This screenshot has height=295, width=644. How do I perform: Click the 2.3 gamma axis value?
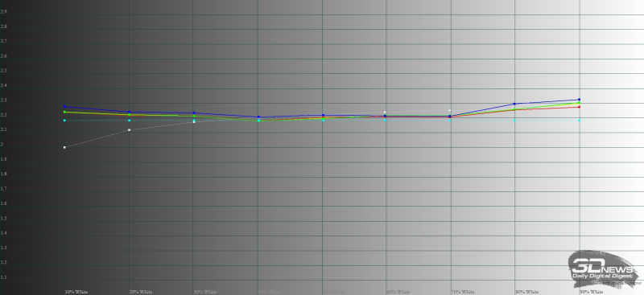pyautogui.click(x=3, y=100)
